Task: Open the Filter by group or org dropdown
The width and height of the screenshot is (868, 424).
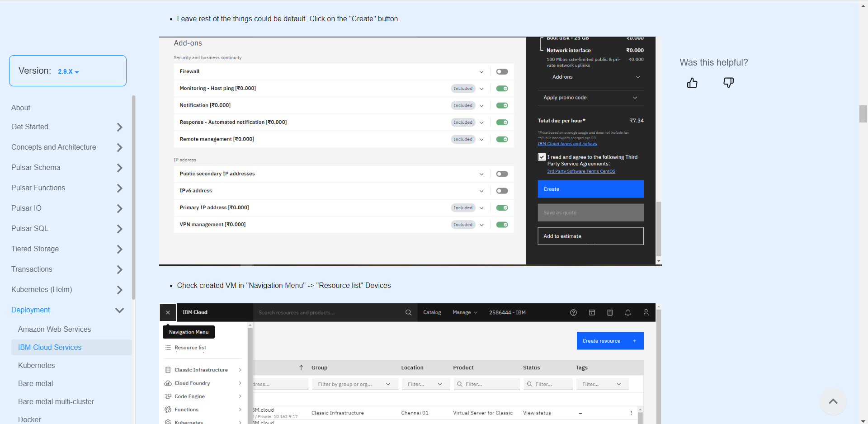Action: (x=355, y=384)
